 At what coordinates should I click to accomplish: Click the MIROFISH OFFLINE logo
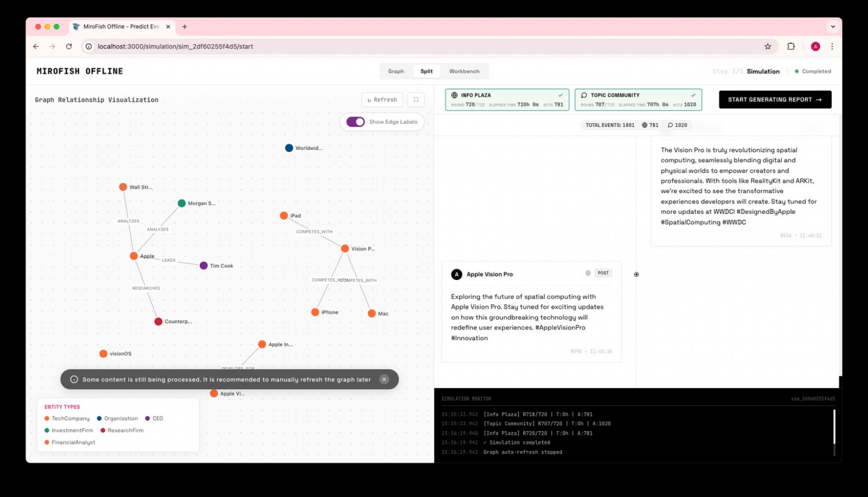coord(80,71)
